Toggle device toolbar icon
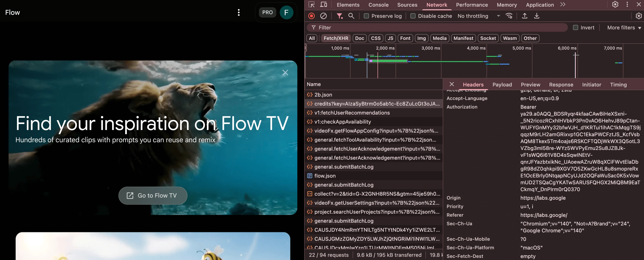 (x=324, y=5)
